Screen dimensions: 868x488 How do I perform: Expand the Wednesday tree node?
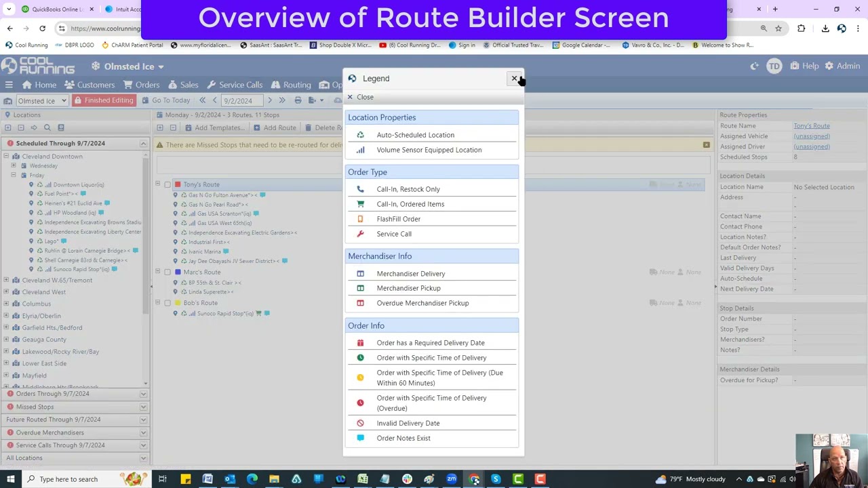14,166
